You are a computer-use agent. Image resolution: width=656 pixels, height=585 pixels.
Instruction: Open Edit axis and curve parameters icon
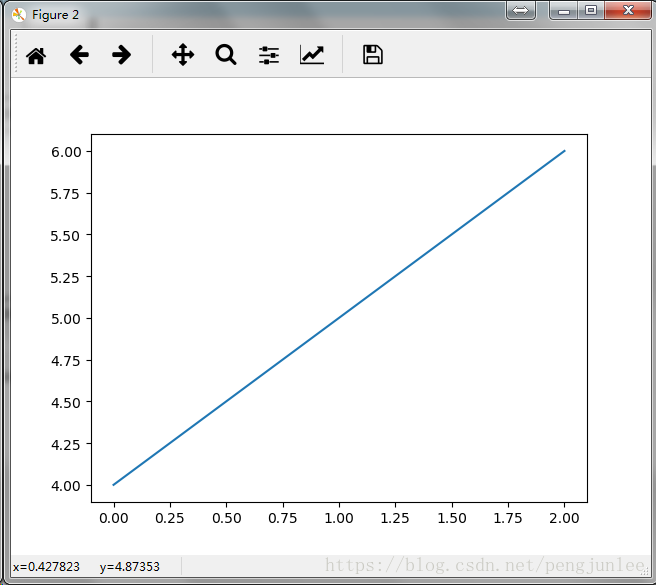point(312,55)
